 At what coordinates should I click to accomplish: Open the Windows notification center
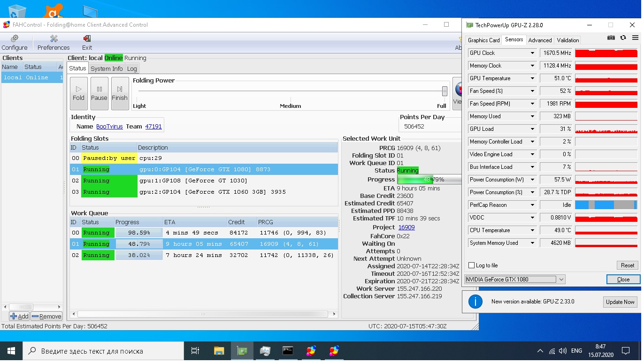625,351
